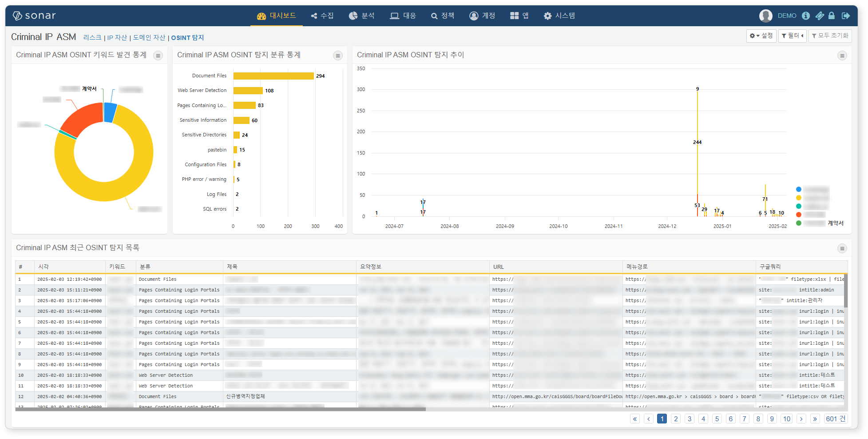Click the logout icon in header
The width and height of the screenshot is (868, 439).
point(846,16)
